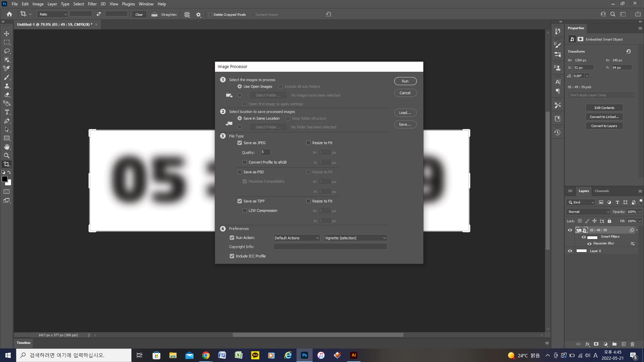Open the History panel icon
Viewport: 644px width, 362px height.
point(557,132)
